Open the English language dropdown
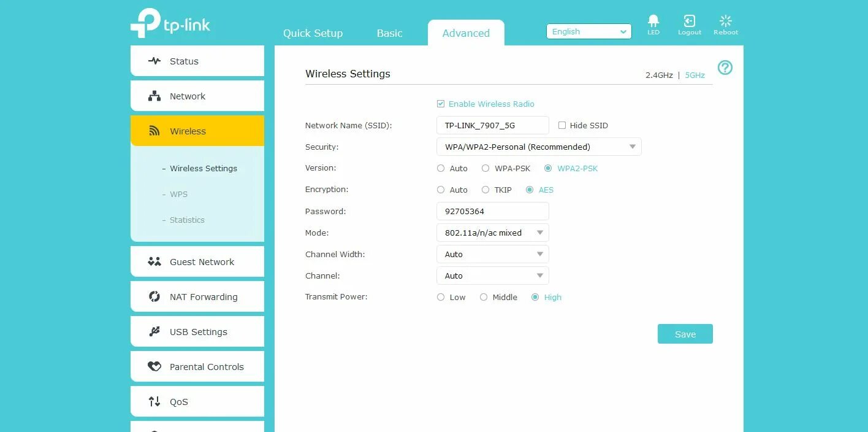This screenshot has height=432, width=868. coord(589,32)
